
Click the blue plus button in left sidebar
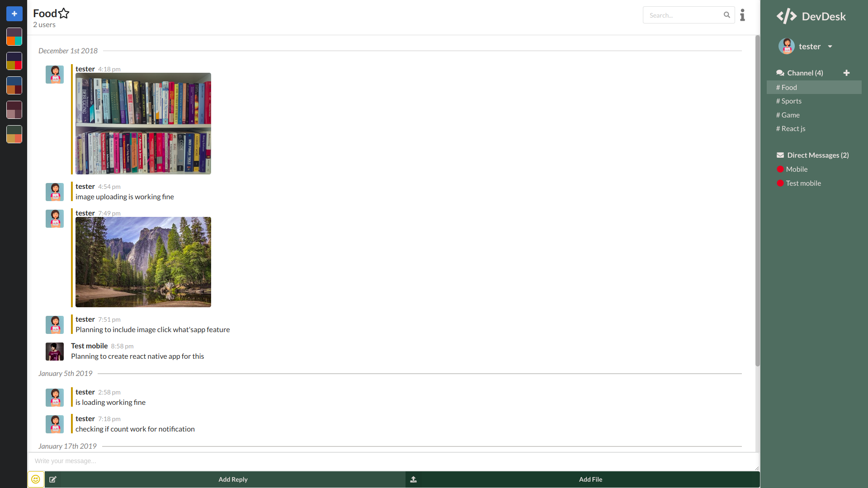point(14,14)
